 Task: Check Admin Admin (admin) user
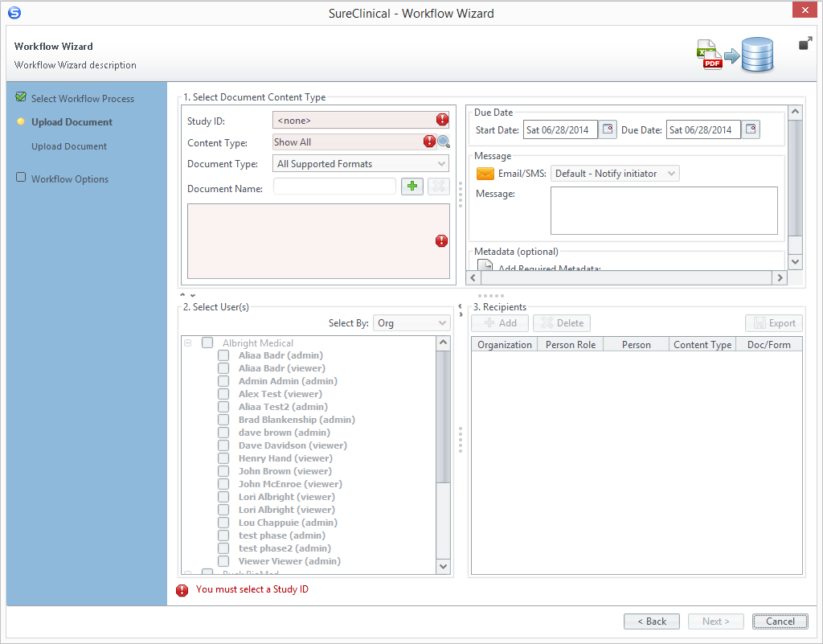tap(223, 381)
